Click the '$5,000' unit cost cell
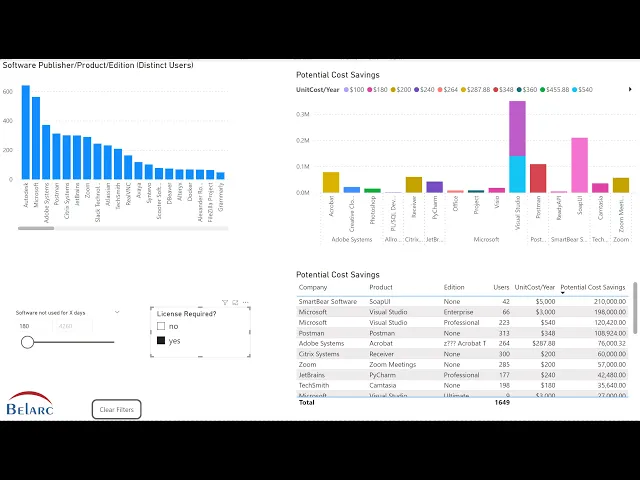Image resolution: width=640 pixels, height=480 pixels. click(544, 302)
